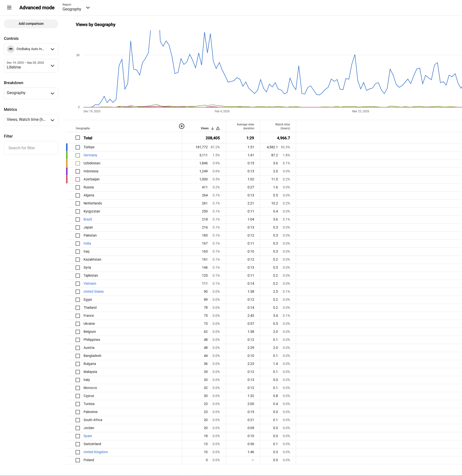This screenshot has width=462, height=476.
Task: Toggle the Türkiye checkbox
Action: (78, 147)
